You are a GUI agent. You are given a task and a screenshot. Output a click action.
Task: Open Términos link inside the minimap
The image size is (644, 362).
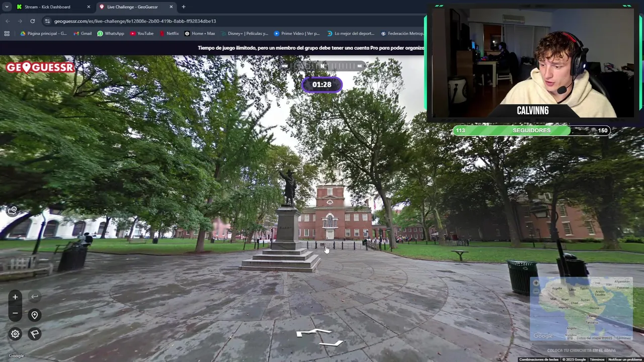tap(623, 338)
